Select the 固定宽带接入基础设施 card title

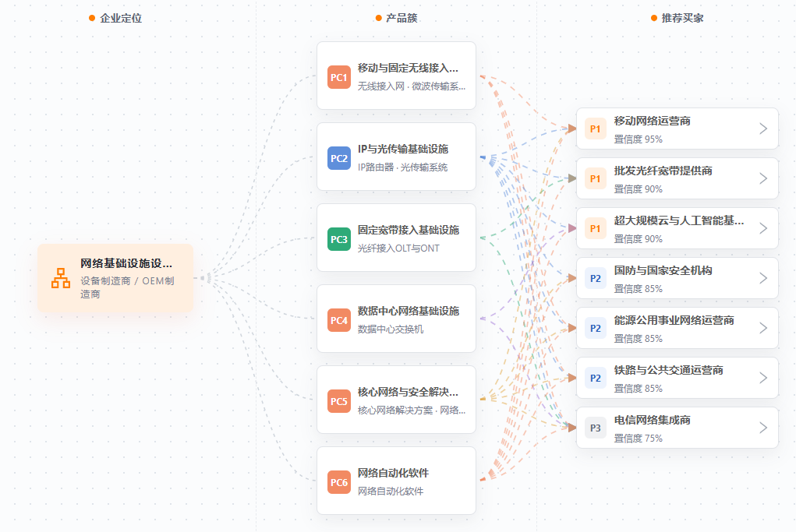(x=409, y=231)
